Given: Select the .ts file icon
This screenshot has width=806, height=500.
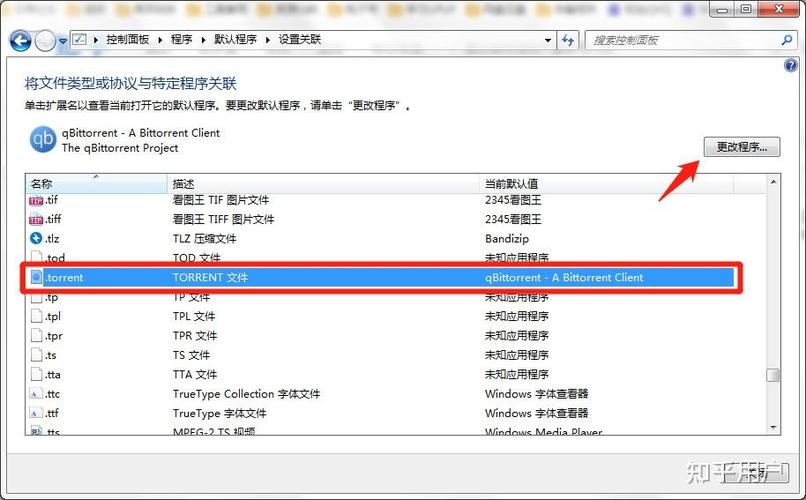Looking at the screenshot, I should [36, 355].
